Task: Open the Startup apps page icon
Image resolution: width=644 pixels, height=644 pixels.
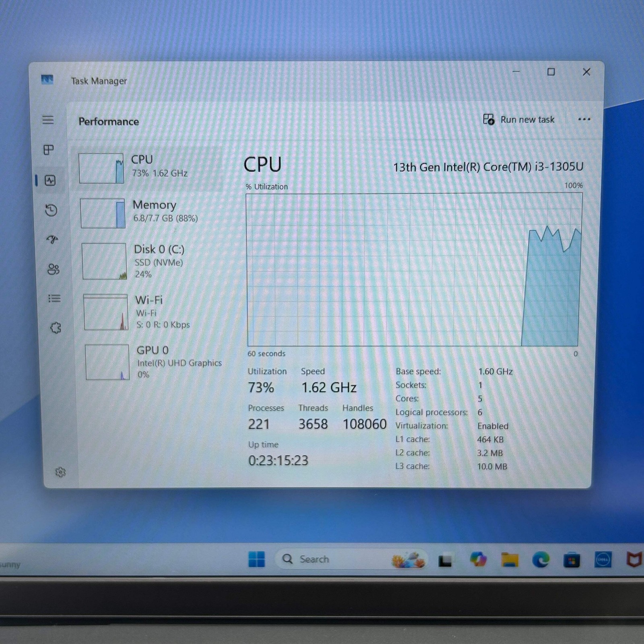Action: pos(52,240)
